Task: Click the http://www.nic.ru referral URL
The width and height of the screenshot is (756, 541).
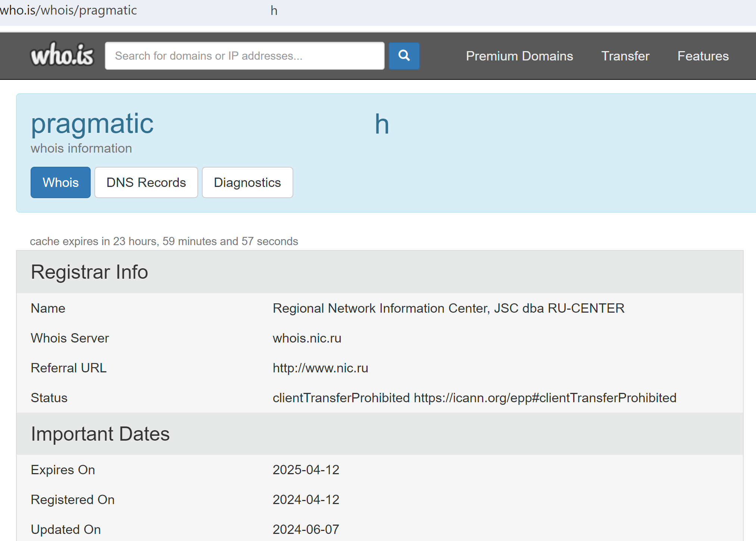Action: click(x=321, y=368)
